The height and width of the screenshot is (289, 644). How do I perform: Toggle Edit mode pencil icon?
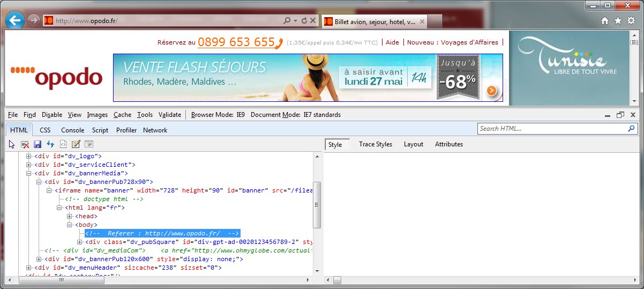(x=76, y=144)
